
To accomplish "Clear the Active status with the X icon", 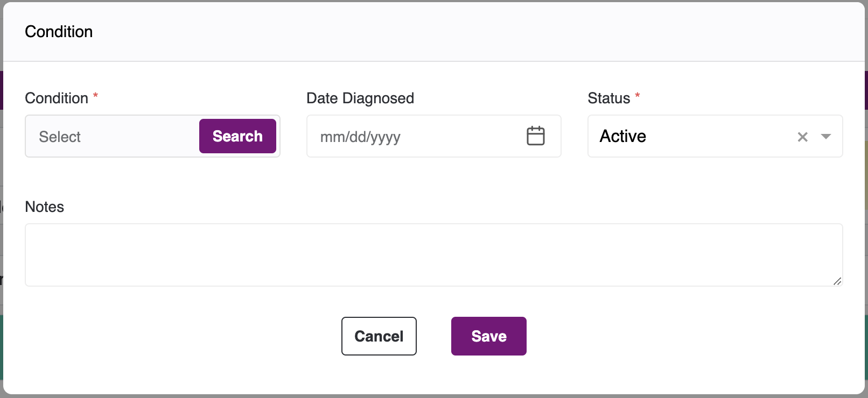I will click(x=802, y=137).
